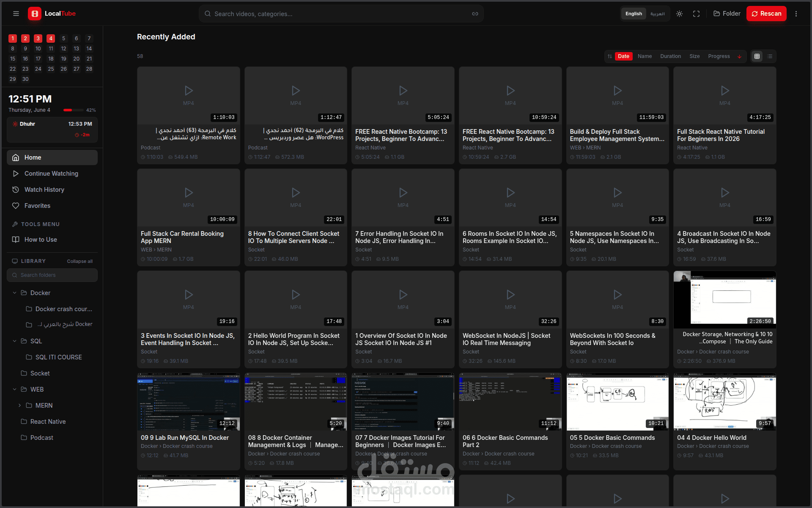Play the 6 Rooms In Socket IO video
This screenshot has width=812, height=508.
pyautogui.click(x=510, y=198)
